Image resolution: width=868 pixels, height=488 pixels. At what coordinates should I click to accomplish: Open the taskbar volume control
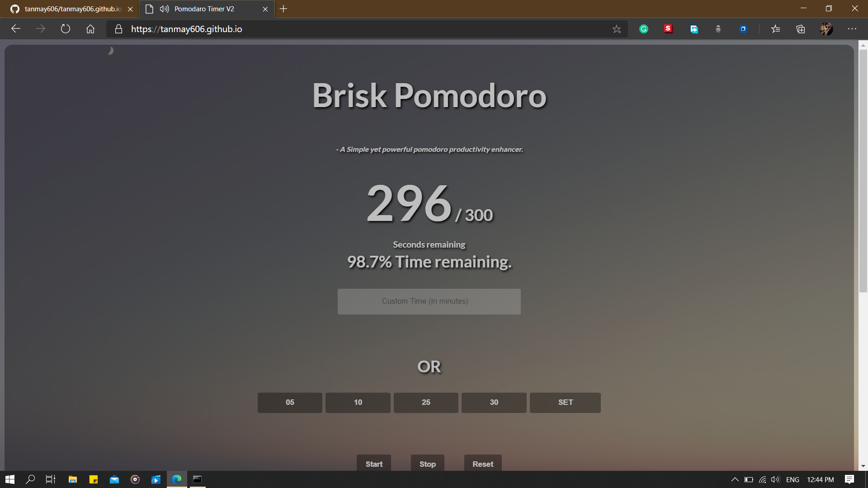click(775, 479)
